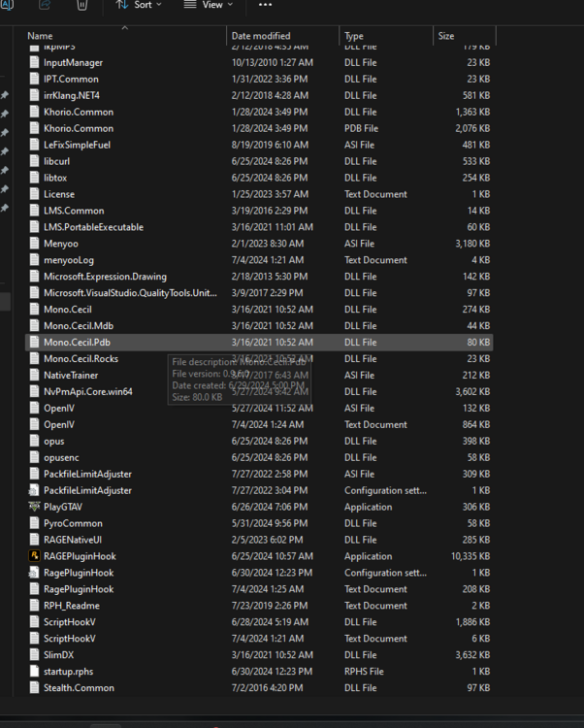Sort files by the Name column header

[x=40, y=36]
